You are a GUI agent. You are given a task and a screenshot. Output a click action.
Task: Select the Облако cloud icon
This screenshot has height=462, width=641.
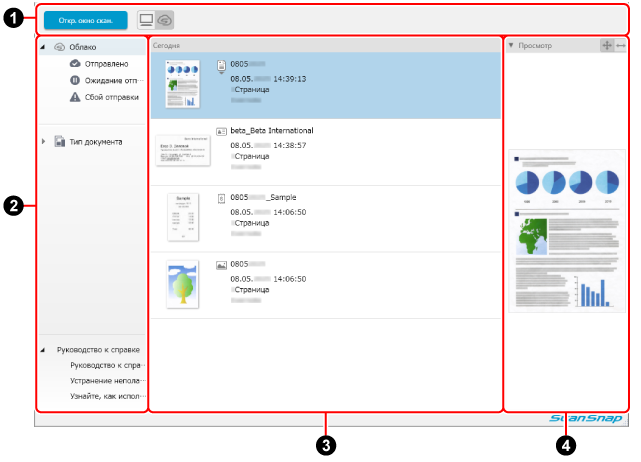[x=60, y=47]
